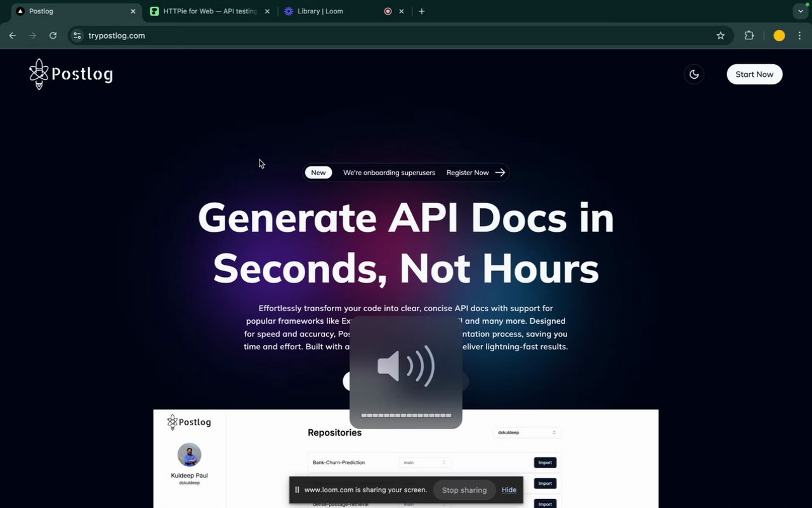Click the arrow icon after Register Now
812x508 pixels.
click(500, 172)
